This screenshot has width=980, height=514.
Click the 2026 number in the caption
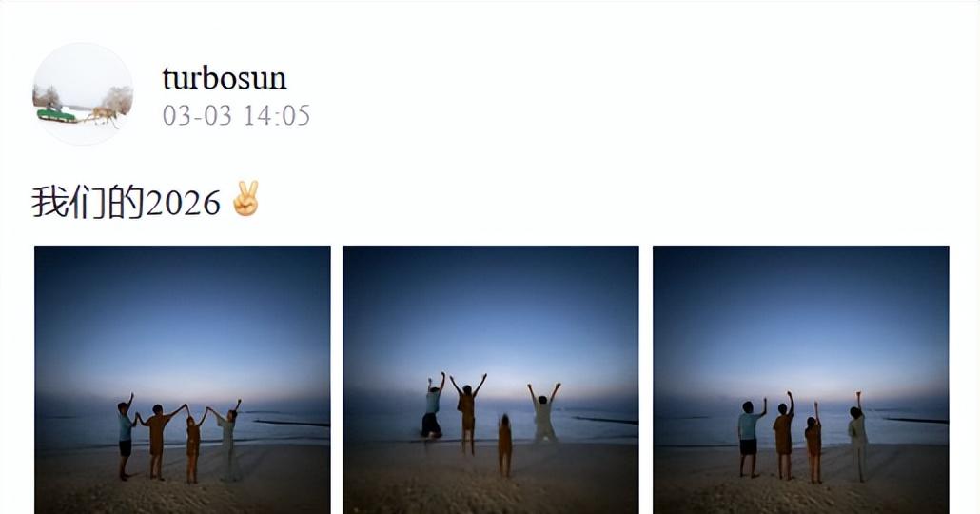pos(183,204)
